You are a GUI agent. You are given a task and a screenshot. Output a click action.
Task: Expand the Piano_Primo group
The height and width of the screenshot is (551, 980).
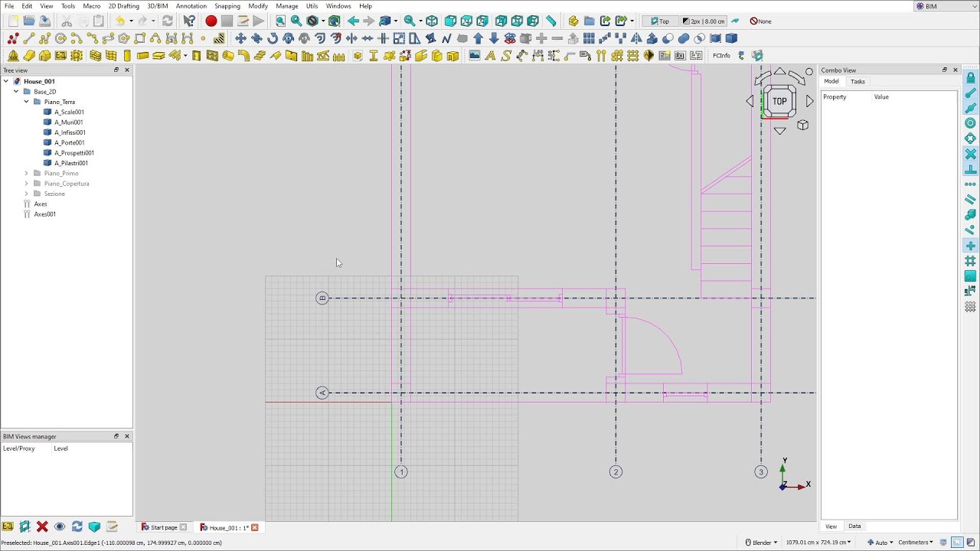(x=26, y=173)
